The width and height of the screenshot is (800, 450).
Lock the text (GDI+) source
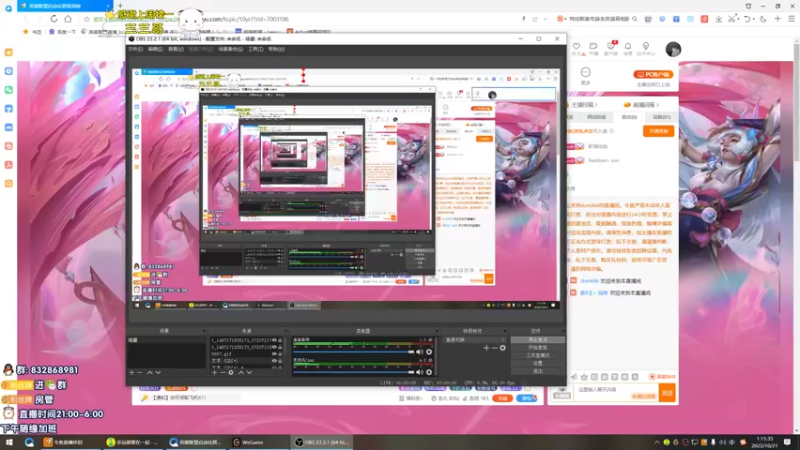[x=280, y=361]
